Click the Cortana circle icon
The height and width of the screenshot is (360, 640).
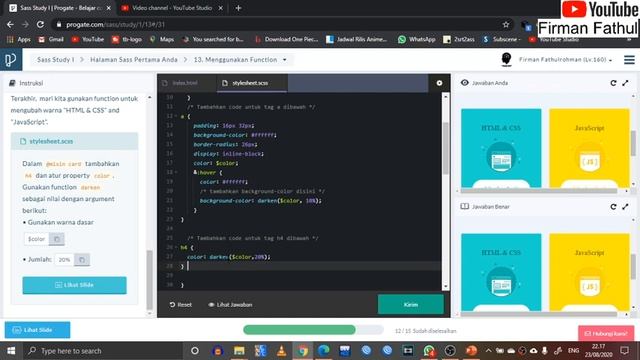click(x=195, y=351)
